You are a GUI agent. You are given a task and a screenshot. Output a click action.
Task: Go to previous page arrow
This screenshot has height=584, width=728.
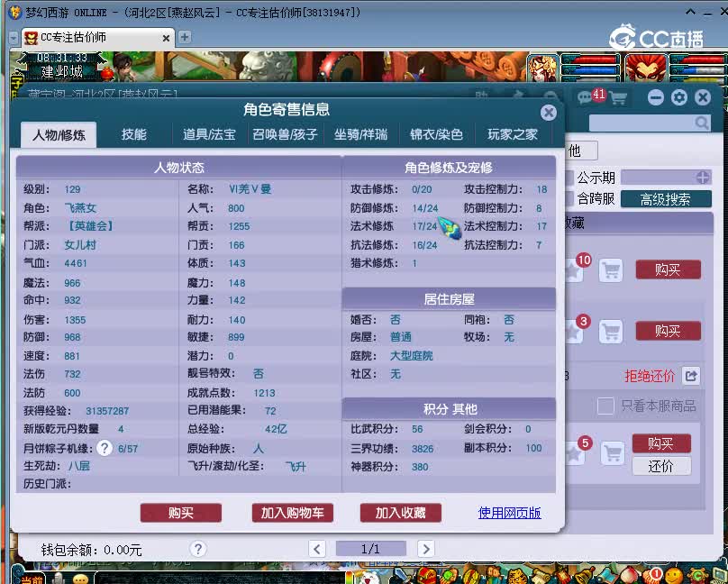tap(316, 549)
